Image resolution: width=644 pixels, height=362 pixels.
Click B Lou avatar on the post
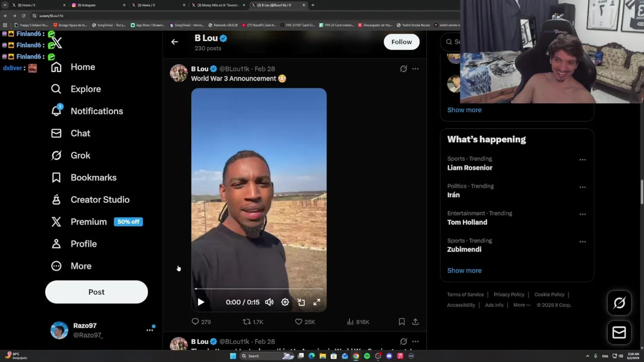[178, 73]
